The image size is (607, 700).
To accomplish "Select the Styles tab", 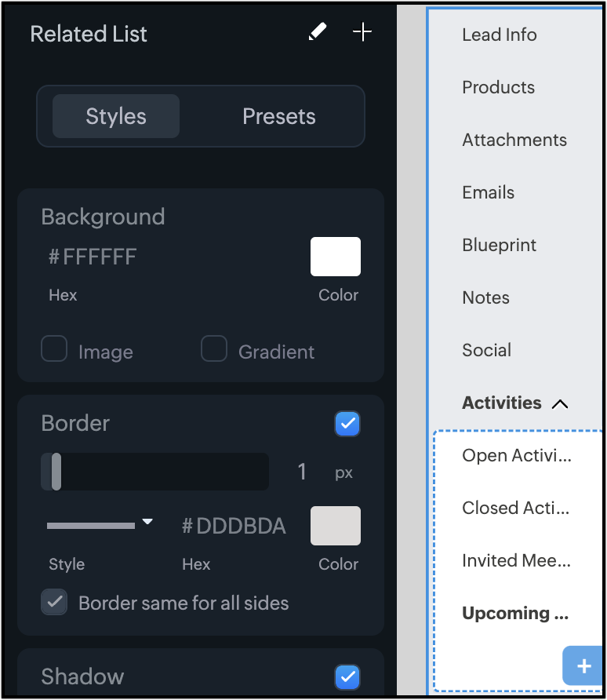I will pos(116,116).
